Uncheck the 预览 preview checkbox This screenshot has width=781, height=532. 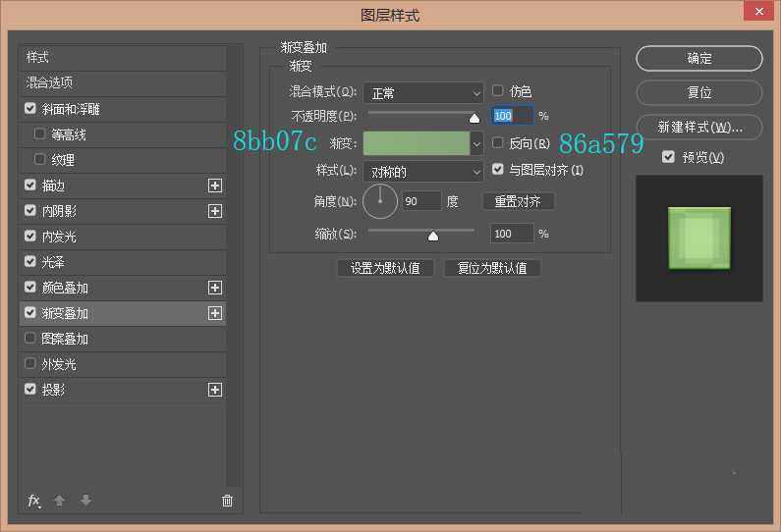click(x=669, y=157)
